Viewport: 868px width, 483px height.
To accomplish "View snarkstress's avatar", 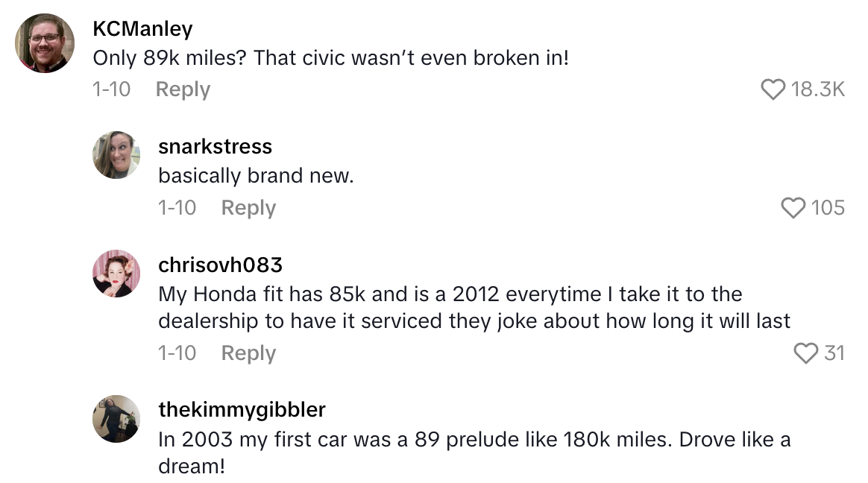I will (x=116, y=154).
